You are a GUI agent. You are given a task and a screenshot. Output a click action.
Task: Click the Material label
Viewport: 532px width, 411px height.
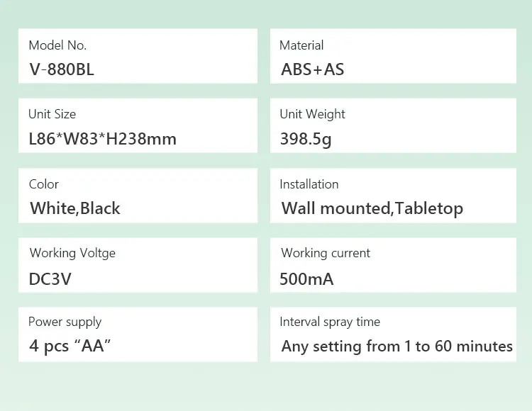[x=301, y=45]
